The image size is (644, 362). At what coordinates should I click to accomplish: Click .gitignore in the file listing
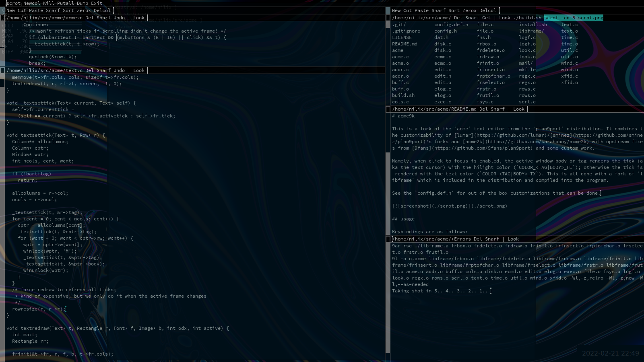coord(406,31)
